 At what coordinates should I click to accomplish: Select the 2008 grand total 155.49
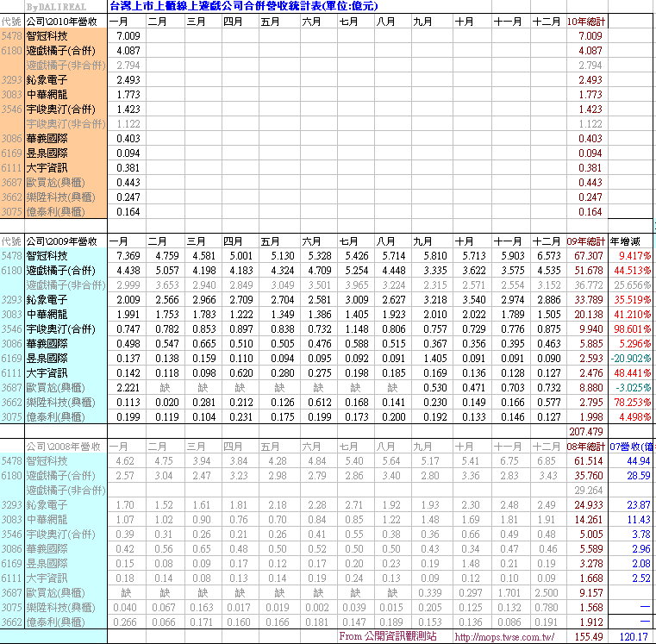click(589, 637)
